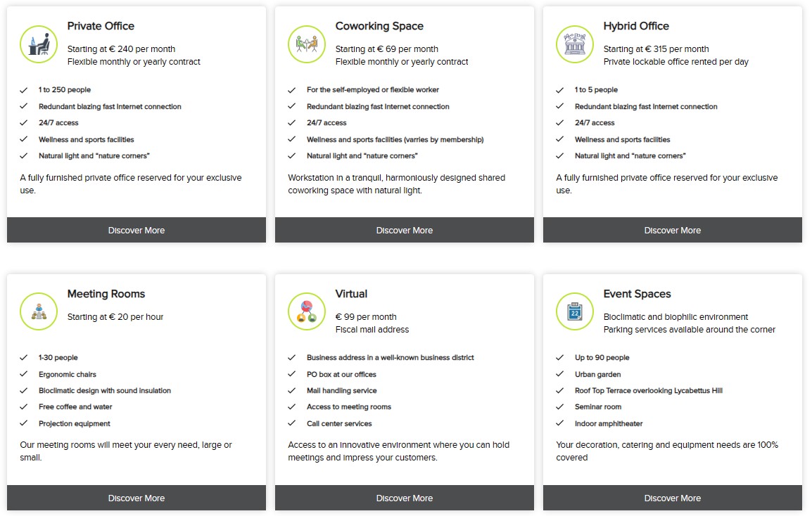
Task: Click the Event Spaces title
Action: click(x=637, y=294)
